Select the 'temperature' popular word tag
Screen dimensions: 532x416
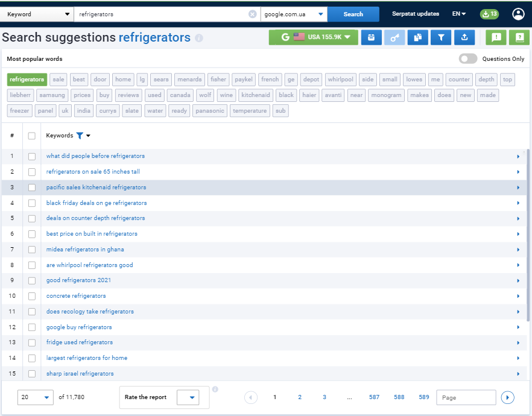pyautogui.click(x=250, y=110)
